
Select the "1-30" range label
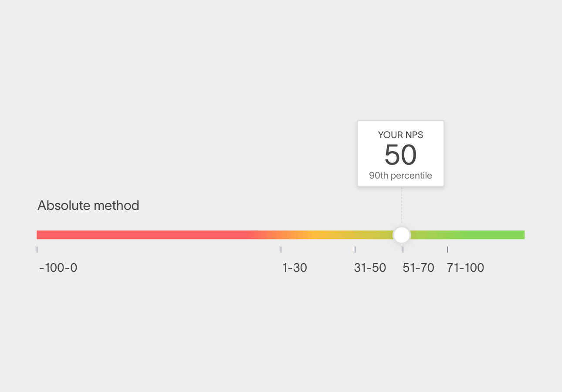click(295, 268)
